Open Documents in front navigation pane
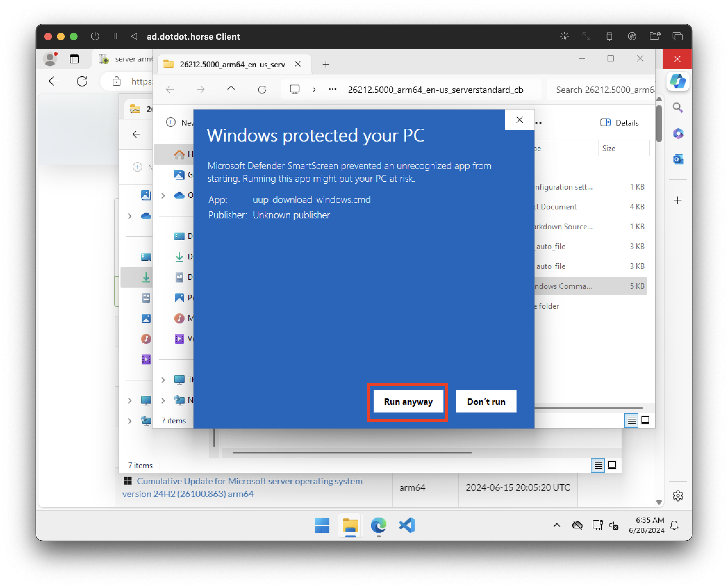 (183, 277)
